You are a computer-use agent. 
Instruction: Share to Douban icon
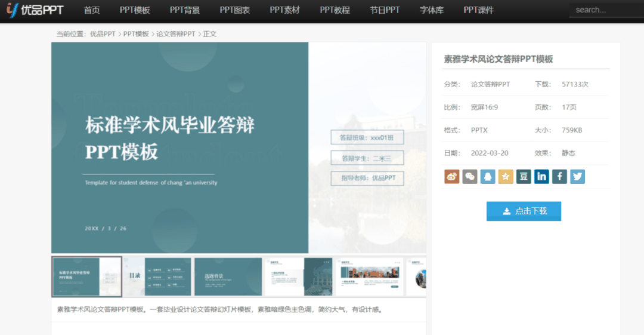pyautogui.click(x=524, y=176)
